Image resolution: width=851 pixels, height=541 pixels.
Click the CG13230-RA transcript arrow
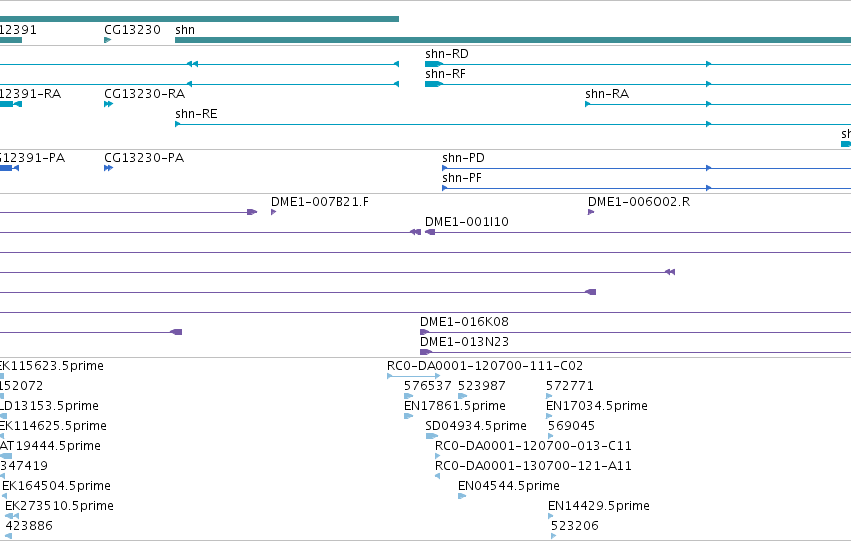click(x=109, y=104)
